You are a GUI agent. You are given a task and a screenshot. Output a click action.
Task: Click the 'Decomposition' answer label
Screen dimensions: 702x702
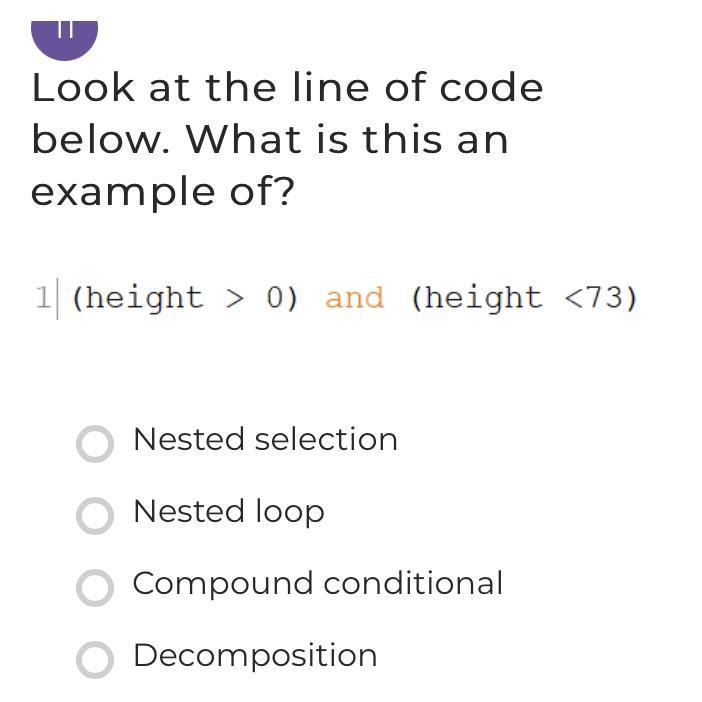[x=255, y=656]
